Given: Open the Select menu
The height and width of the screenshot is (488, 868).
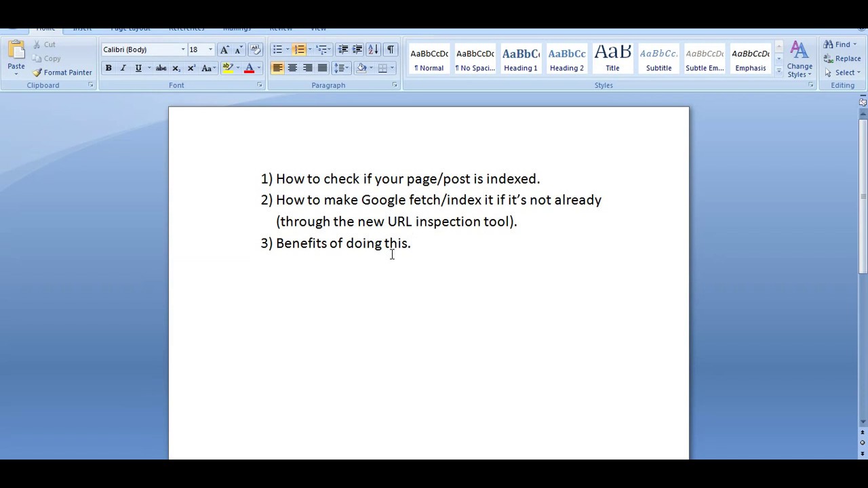Looking at the screenshot, I should pos(842,73).
